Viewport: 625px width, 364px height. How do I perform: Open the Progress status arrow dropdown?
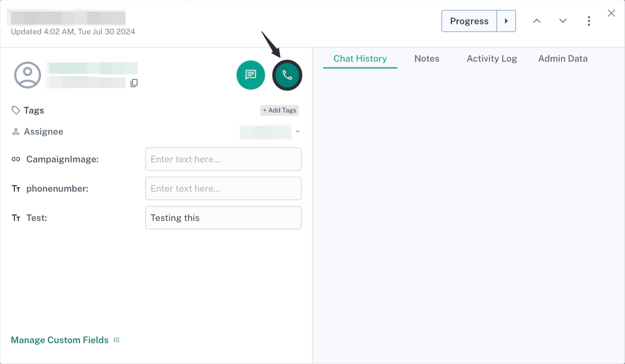click(x=506, y=21)
